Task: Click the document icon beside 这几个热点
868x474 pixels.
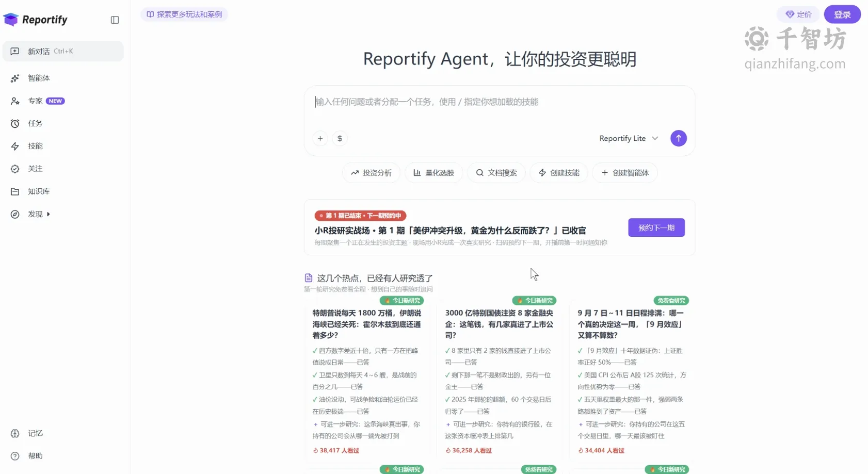Action: pyautogui.click(x=309, y=278)
